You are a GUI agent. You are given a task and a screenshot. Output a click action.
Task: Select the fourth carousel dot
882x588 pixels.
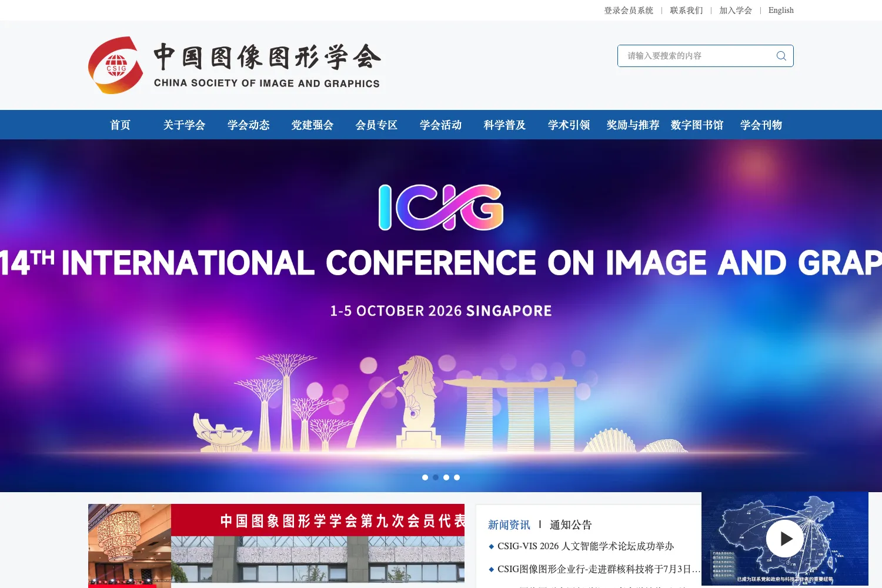coord(457,477)
